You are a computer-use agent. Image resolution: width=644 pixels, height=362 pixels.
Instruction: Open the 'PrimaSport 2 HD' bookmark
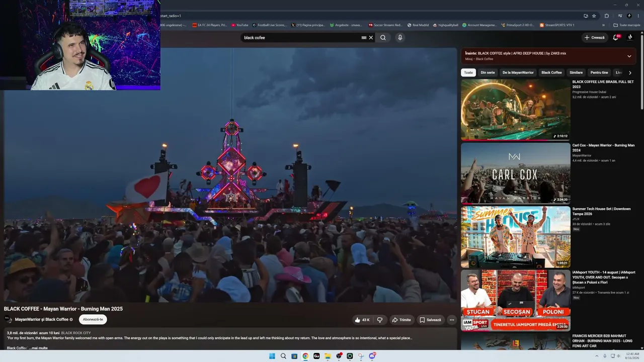pyautogui.click(x=518, y=25)
